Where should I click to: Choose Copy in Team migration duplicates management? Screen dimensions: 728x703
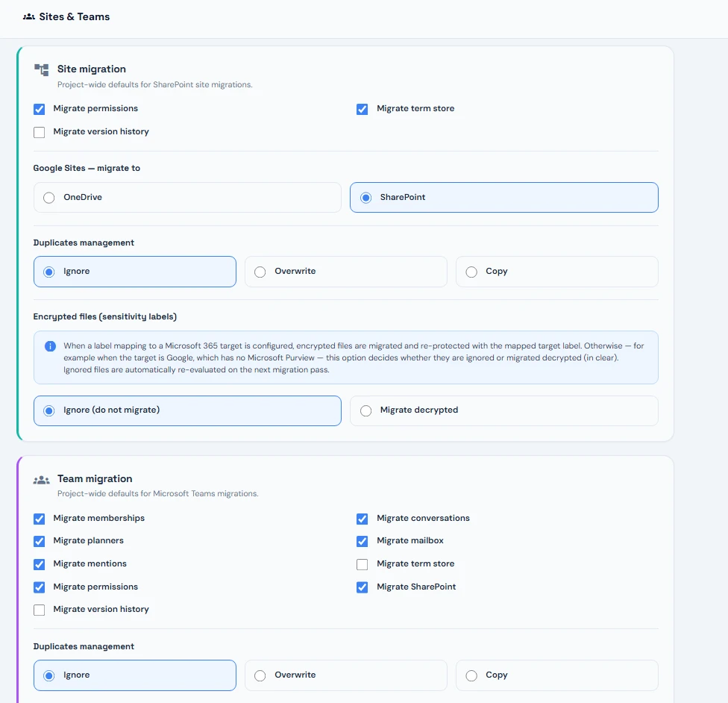coord(556,675)
